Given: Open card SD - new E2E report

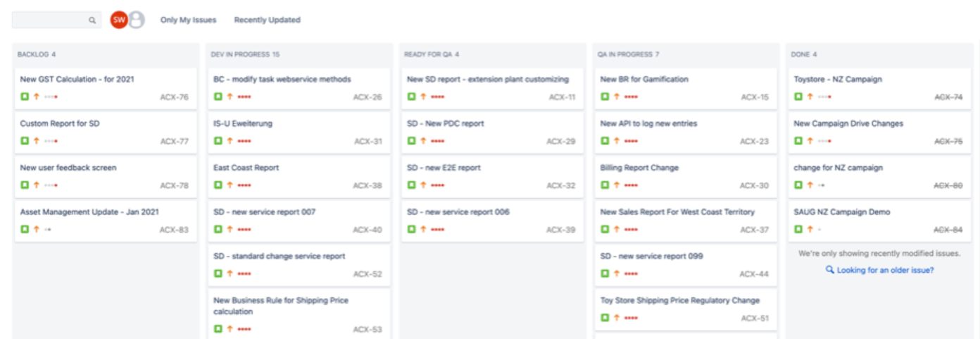Looking at the screenshot, I should [492, 177].
